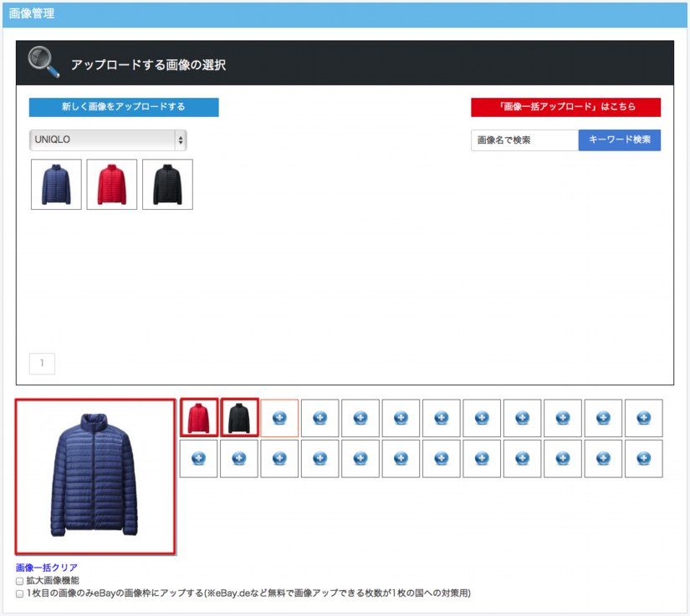This screenshot has height=616, width=690.
Task: Select the red jacket in selected slots
Action: click(x=199, y=417)
